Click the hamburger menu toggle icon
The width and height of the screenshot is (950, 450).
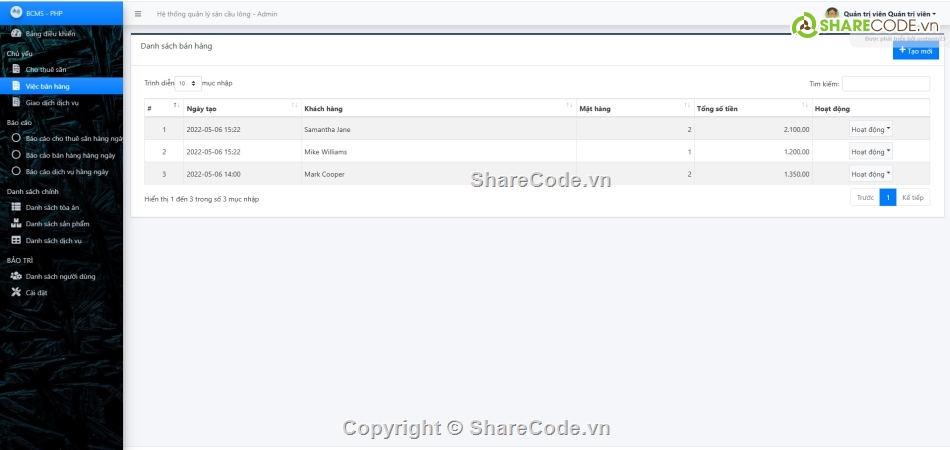tap(138, 14)
